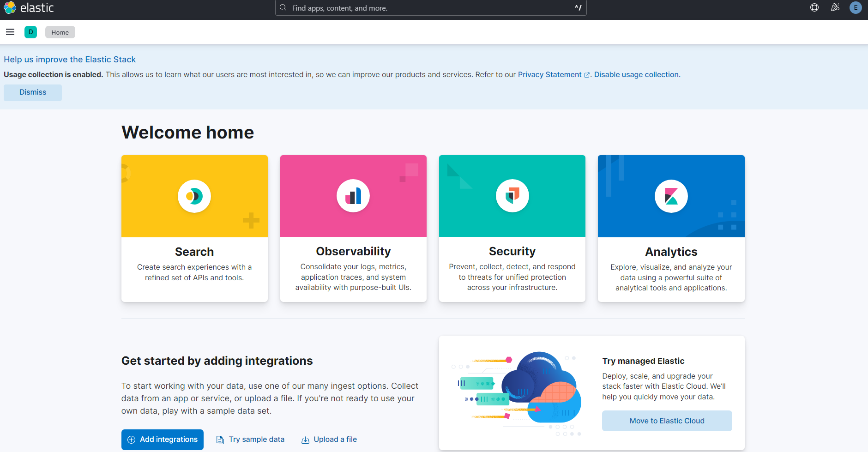This screenshot has height=452, width=868.
Task: Click Move to Elastic Cloud button
Action: (x=667, y=421)
